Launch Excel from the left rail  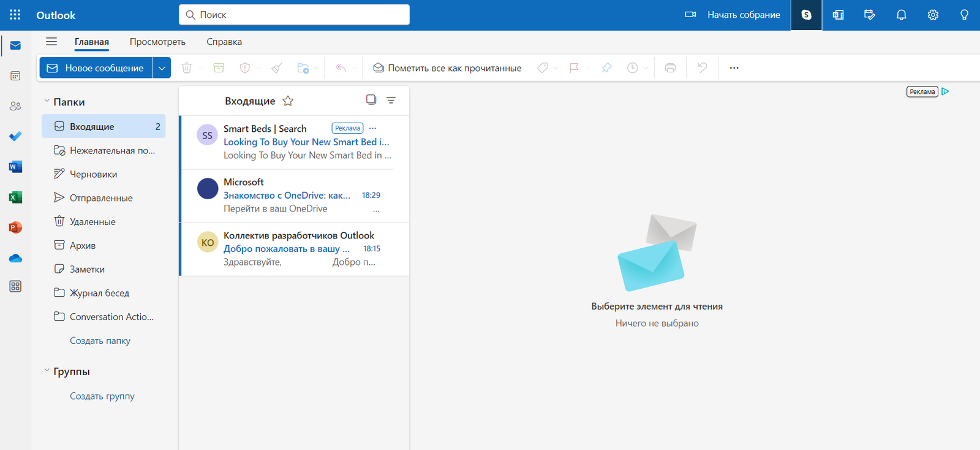tap(15, 197)
